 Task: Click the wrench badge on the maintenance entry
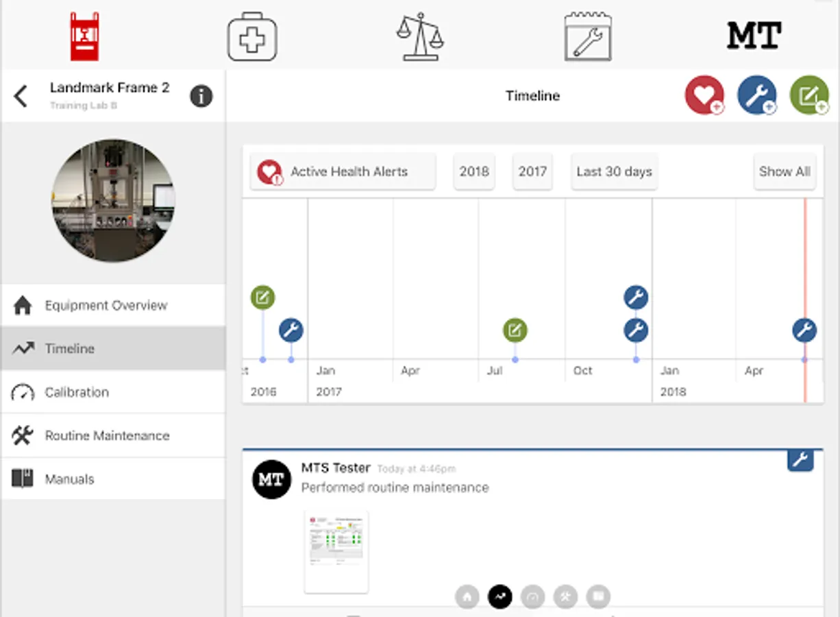[800, 461]
